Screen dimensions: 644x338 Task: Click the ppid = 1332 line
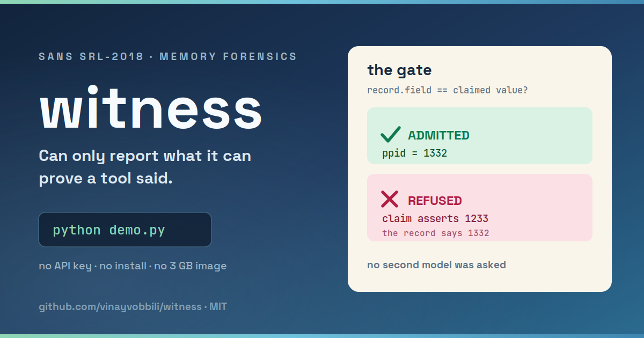point(415,153)
